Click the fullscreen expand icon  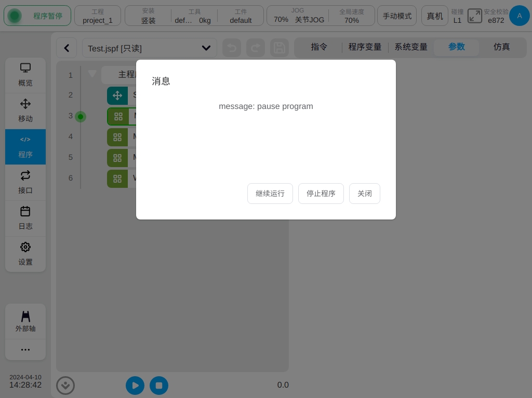pos(474,16)
